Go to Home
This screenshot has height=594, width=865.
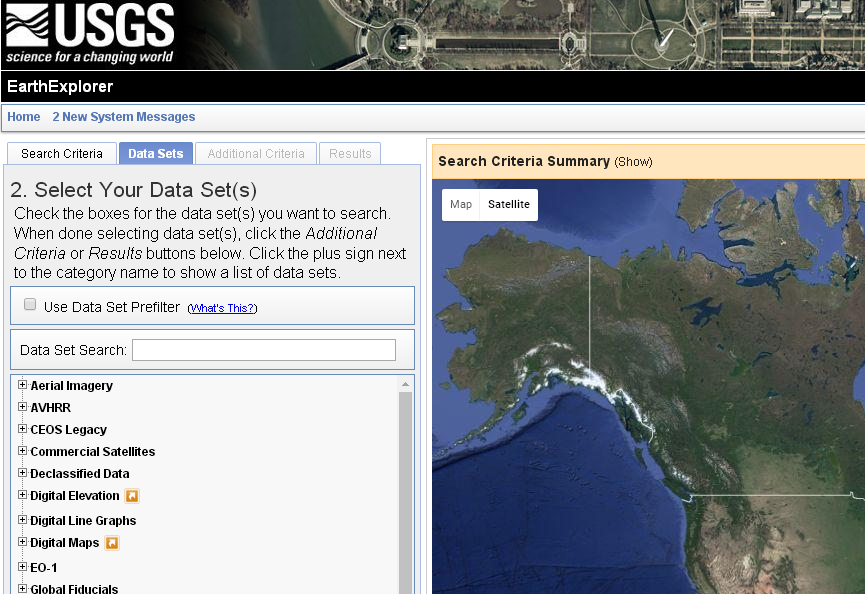23,117
